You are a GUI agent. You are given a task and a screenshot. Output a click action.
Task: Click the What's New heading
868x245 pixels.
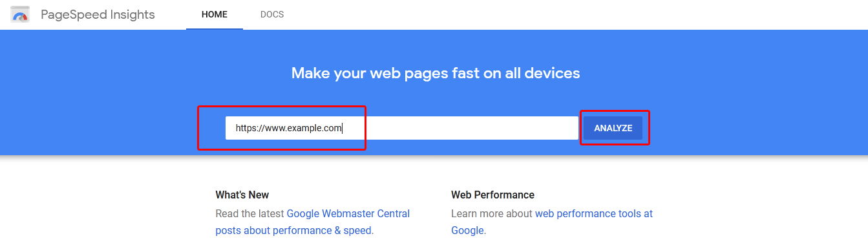[x=242, y=195]
